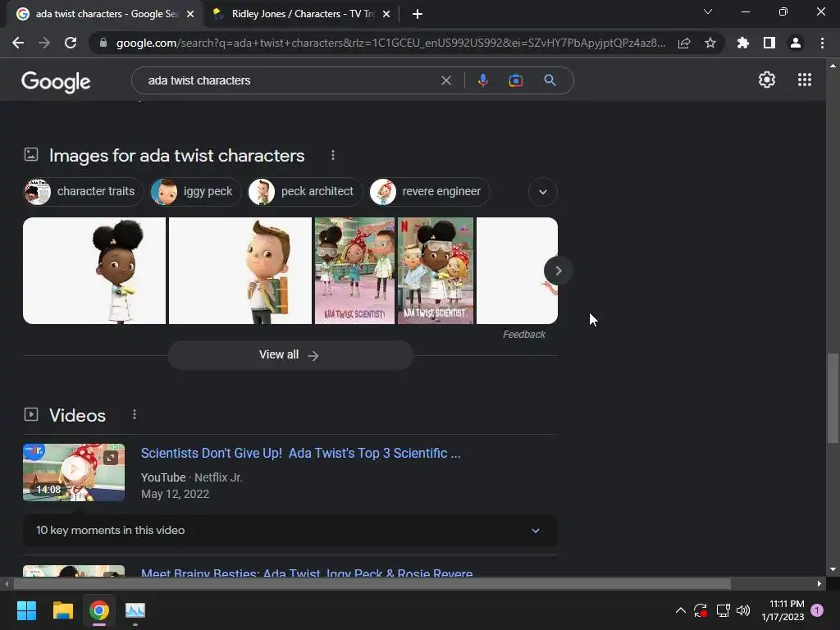Open options for Videos section

pyautogui.click(x=135, y=414)
